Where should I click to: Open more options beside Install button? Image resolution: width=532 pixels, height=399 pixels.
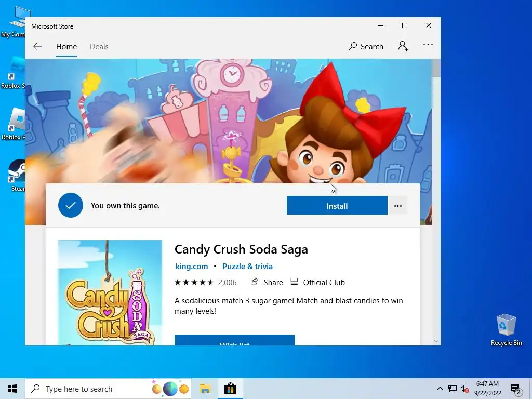tap(398, 206)
